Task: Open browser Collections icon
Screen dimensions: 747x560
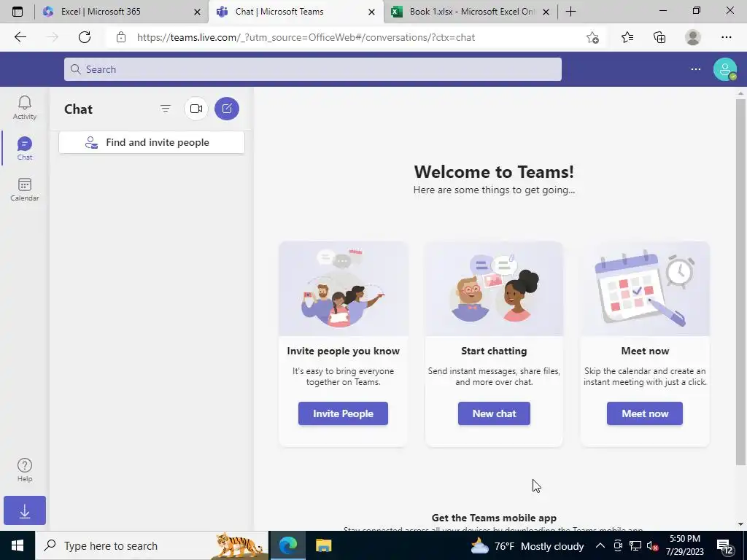Action: pos(659,37)
